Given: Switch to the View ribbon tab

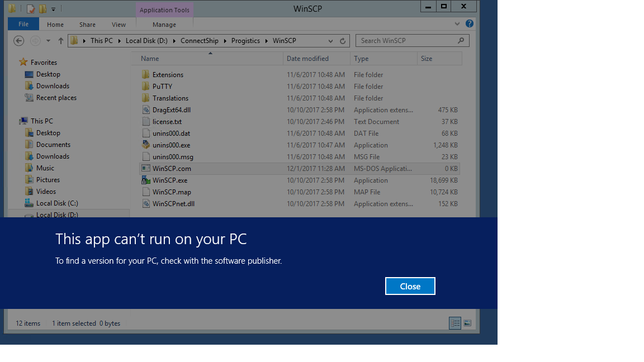Looking at the screenshot, I should click(119, 25).
